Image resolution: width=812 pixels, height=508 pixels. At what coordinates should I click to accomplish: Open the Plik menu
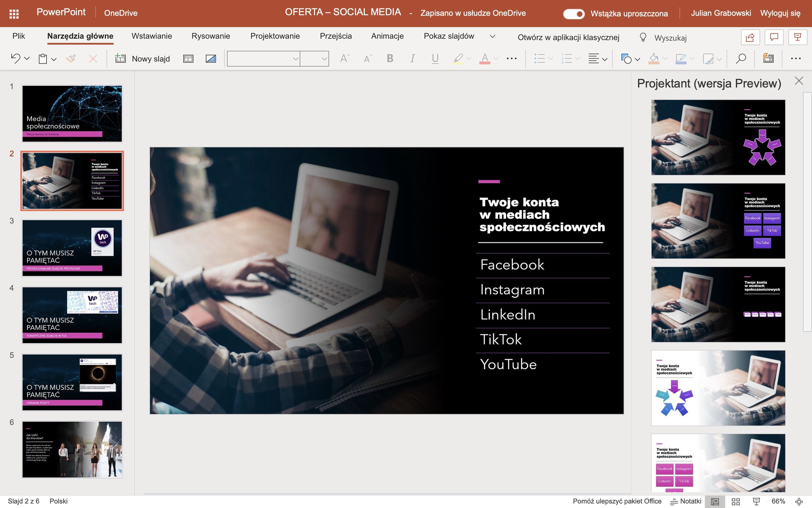tap(19, 36)
